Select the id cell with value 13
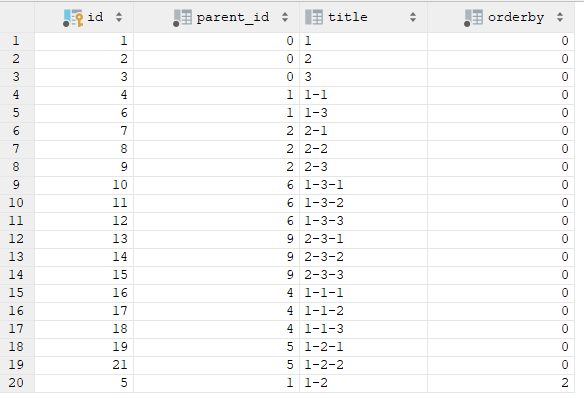584x398 pixels. 84,239
